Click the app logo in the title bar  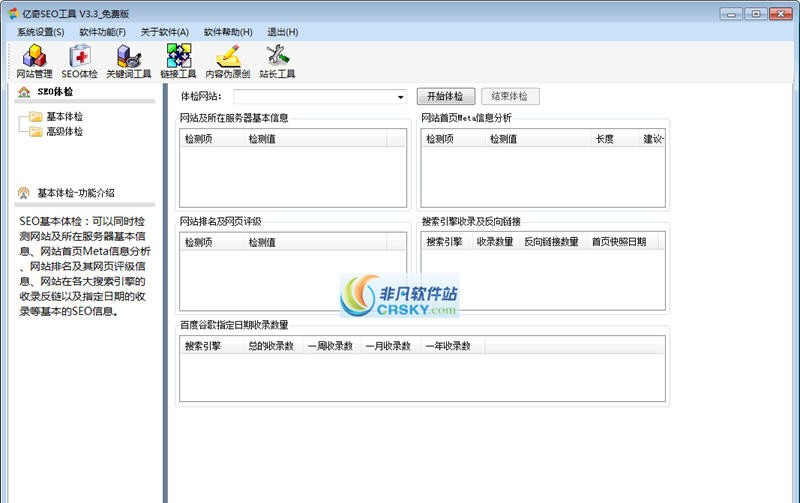pos(14,14)
